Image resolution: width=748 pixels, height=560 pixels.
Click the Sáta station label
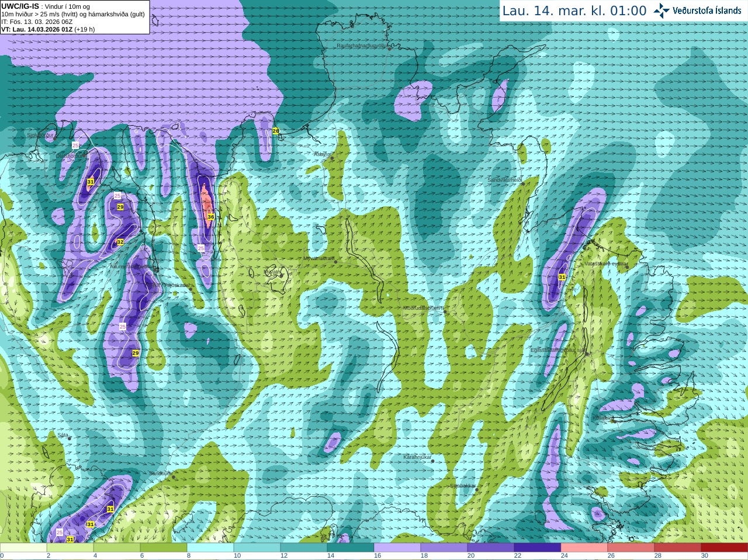pyautogui.click(x=63, y=435)
